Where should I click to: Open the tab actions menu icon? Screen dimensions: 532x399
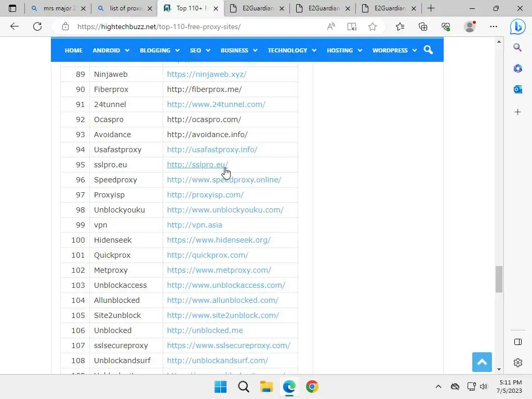(x=12, y=8)
